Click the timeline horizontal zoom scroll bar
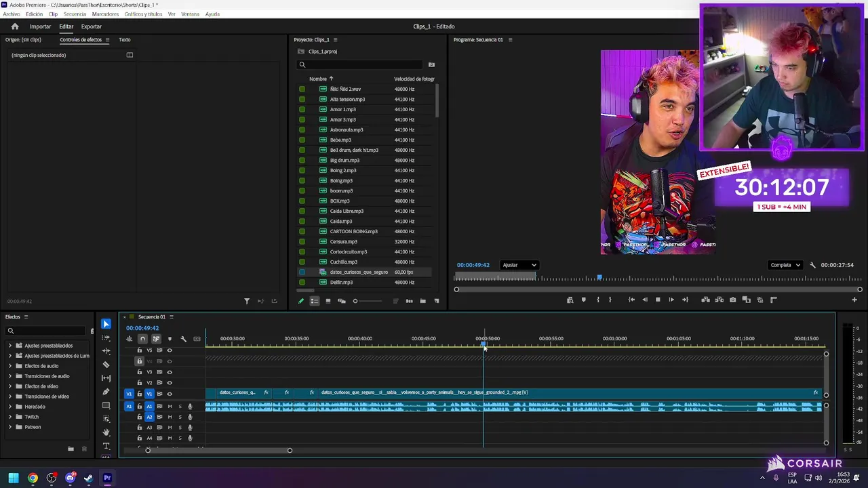The width and height of the screenshot is (868, 488). pos(218,451)
